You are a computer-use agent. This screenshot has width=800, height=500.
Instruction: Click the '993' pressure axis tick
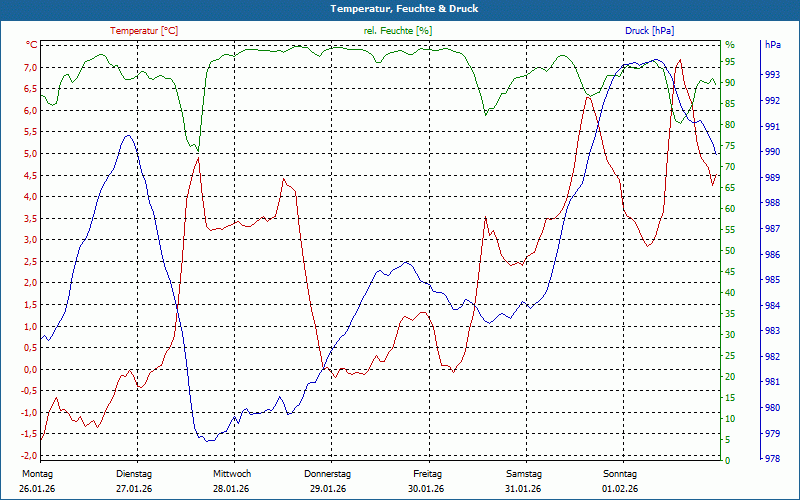click(773, 76)
